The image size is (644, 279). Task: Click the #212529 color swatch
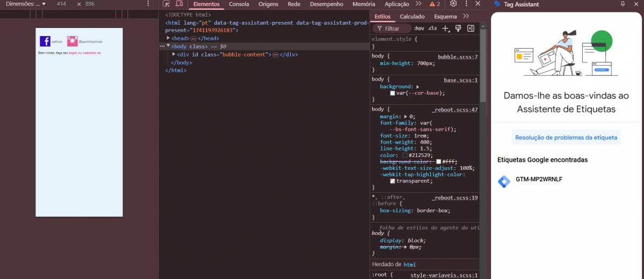(x=405, y=155)
